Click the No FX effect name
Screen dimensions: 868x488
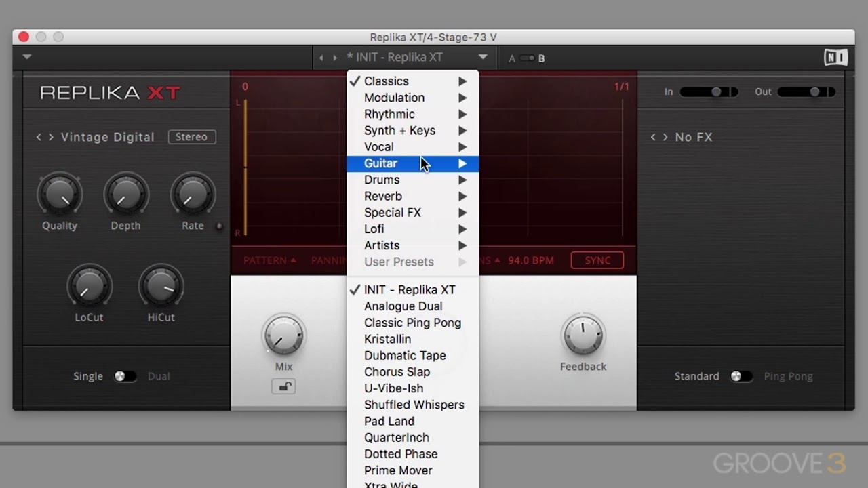tap(694, 137)
